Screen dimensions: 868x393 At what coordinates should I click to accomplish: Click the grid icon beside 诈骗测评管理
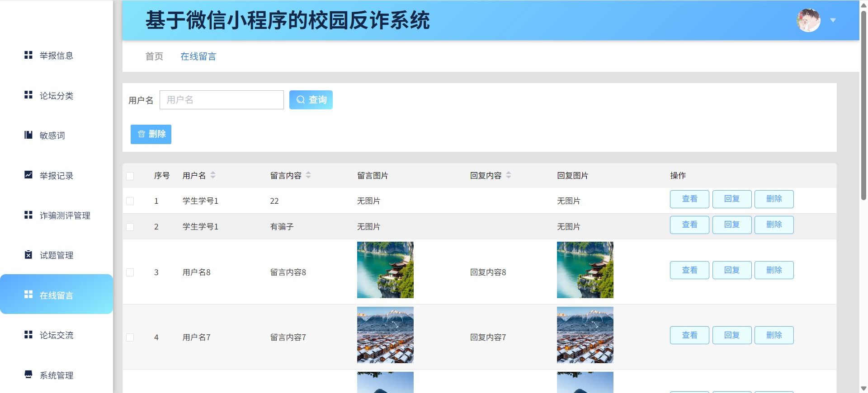pyautogui.click(x=28, y=215)
